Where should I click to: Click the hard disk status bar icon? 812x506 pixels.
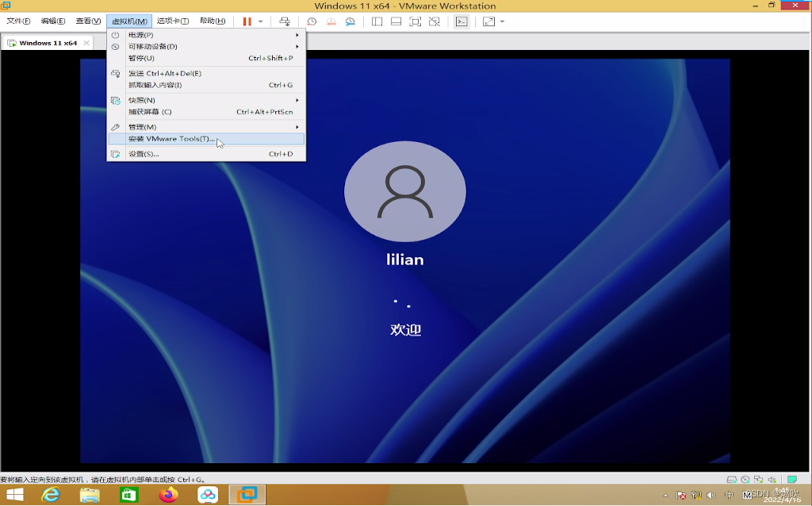(x=731, y=480)
